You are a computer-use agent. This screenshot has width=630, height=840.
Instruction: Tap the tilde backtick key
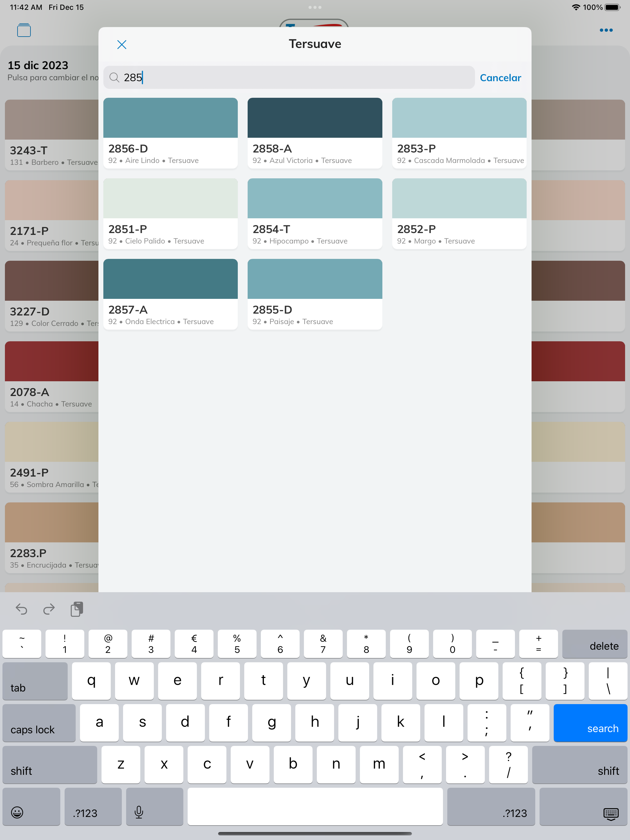click(x=22, y=644)
